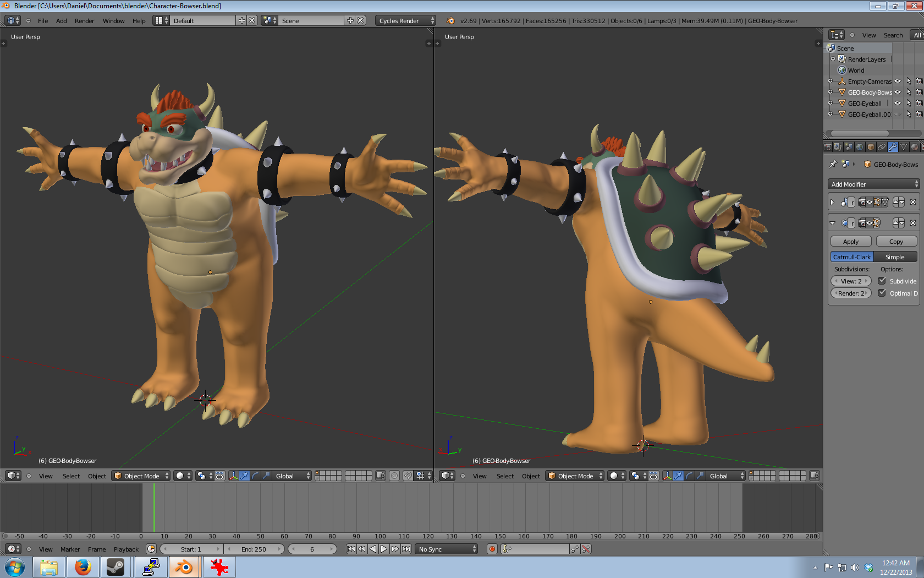Open Blender from the Windows taskbar
Screen dimensions: 924x578
184,567
